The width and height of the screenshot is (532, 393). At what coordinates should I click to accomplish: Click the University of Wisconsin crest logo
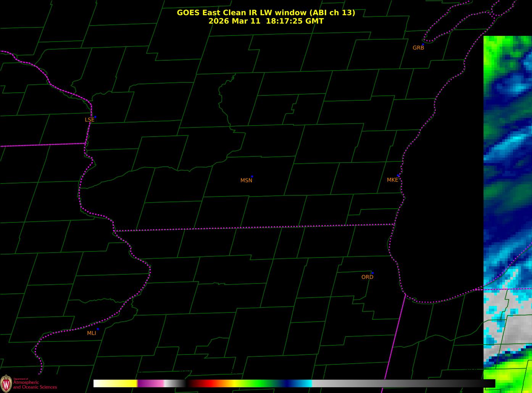[x=6, y=383]
